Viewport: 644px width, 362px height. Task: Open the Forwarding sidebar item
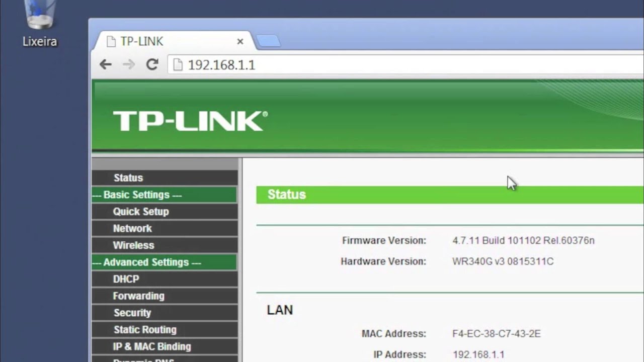pos(164,296)
